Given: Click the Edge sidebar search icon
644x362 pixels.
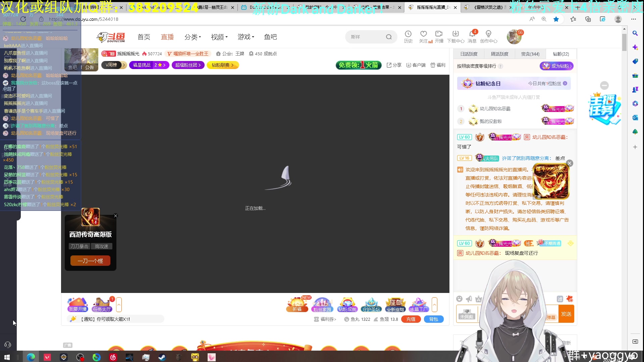Looking at the screenshot, I should pyautogui.click(x=635, y=33).
